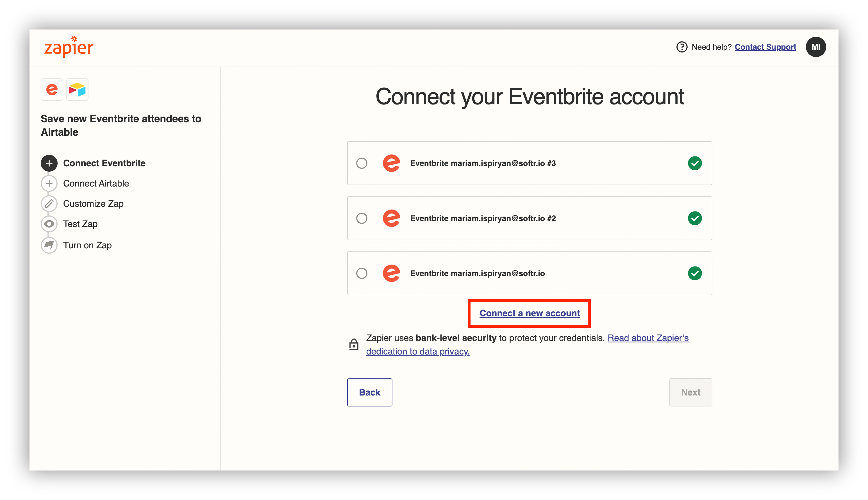
Task: Click the Eventbrite icon in the workflow header
Action: coord(52,90)
